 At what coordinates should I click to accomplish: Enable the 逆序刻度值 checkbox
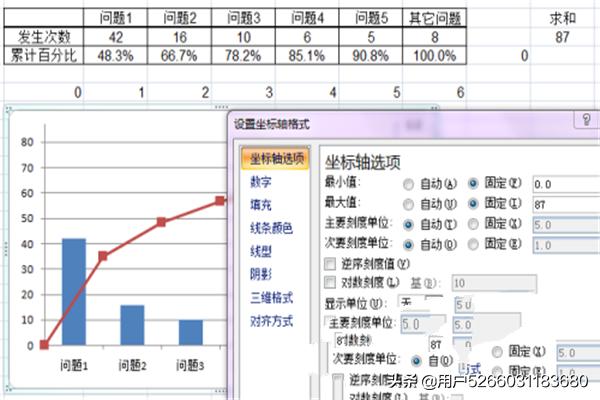[x=331, y=264]
